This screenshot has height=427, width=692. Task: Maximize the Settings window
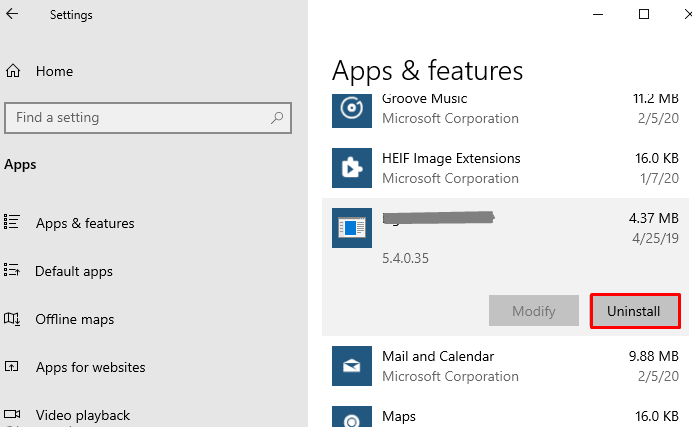(644, 14)
